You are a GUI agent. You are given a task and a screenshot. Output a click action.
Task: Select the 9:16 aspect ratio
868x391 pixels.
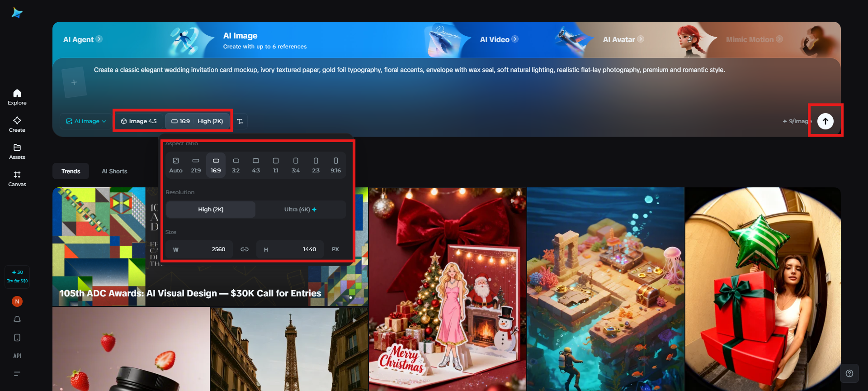(335, 165)
